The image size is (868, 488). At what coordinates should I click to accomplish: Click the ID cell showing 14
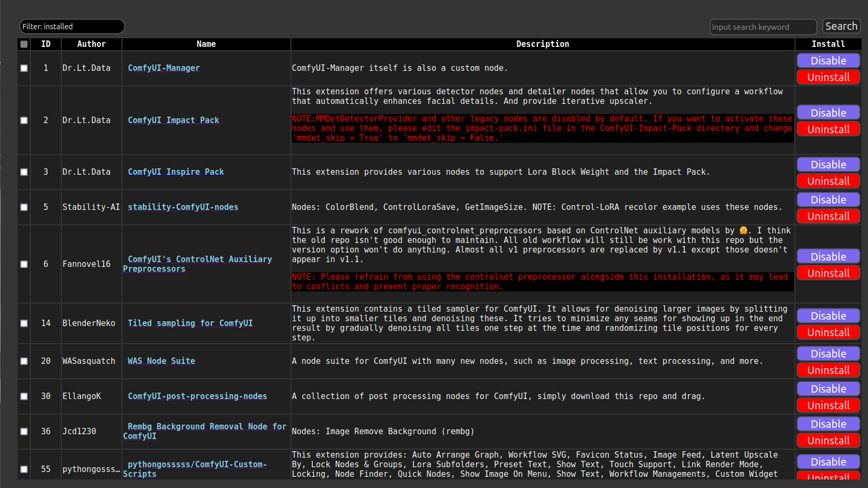tap(46, 323)
